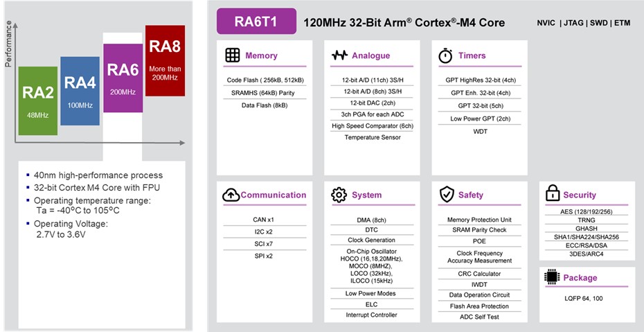Click 12-bit DAC (2ch) row
The width and height of the screenshot is (644, 332).
pyautogui.click(x=372, y=103)
